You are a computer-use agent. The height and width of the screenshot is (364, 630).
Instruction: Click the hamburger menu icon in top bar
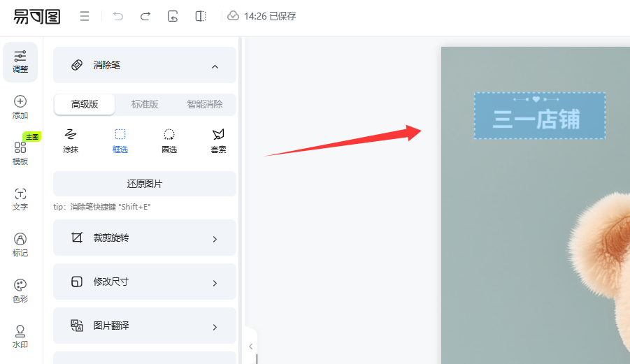[x=85, y=16]
